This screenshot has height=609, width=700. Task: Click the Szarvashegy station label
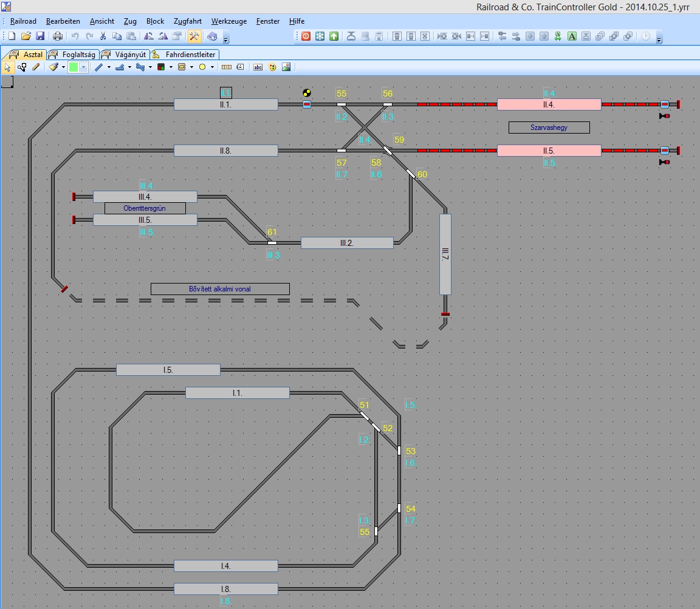click(549, 128)
